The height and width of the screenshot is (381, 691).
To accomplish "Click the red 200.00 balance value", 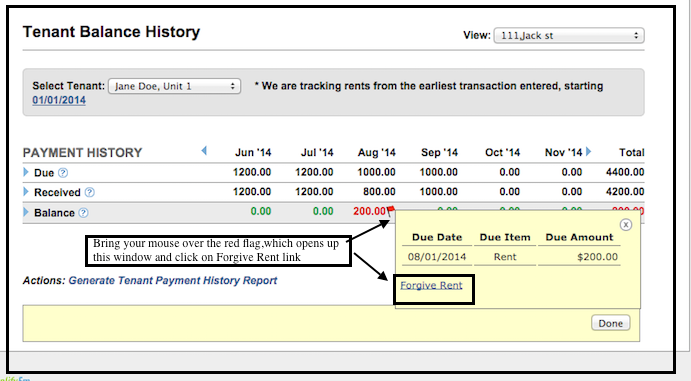I will click(x=369, y=211).
